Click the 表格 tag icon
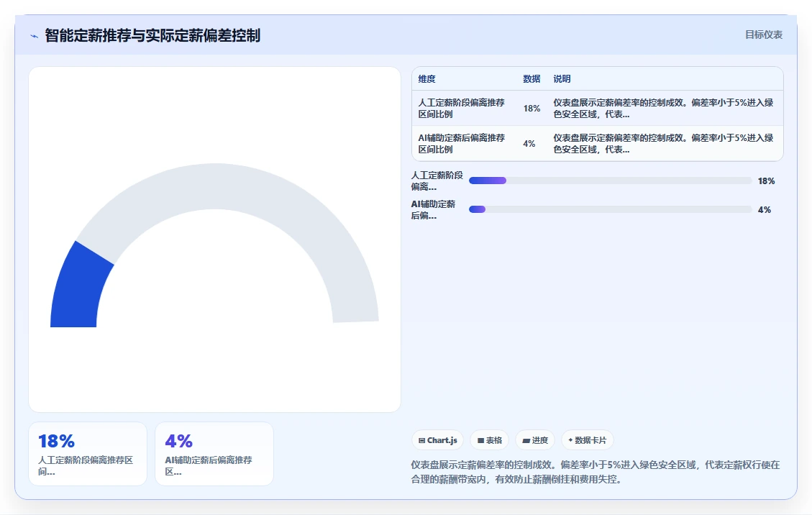812x515 pixels. [480, 440]
